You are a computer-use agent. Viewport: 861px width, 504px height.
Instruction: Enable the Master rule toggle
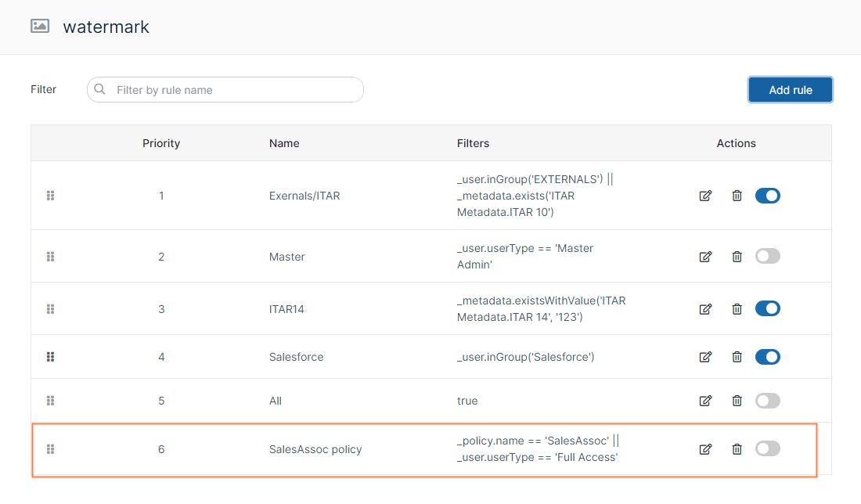point(767,256)
